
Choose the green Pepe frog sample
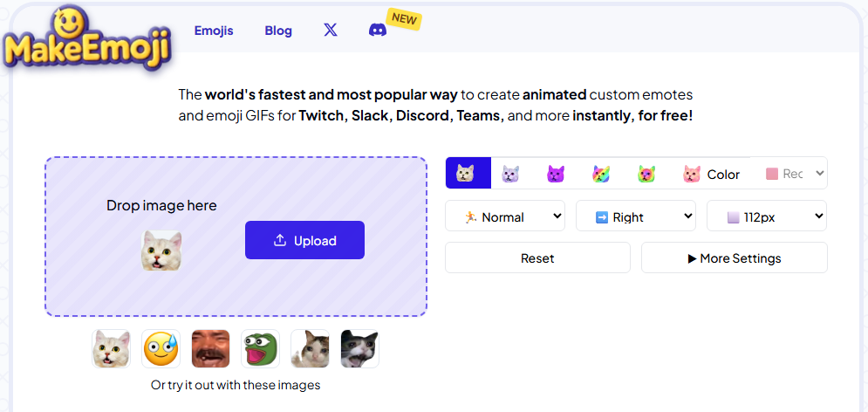click(260, 349)
